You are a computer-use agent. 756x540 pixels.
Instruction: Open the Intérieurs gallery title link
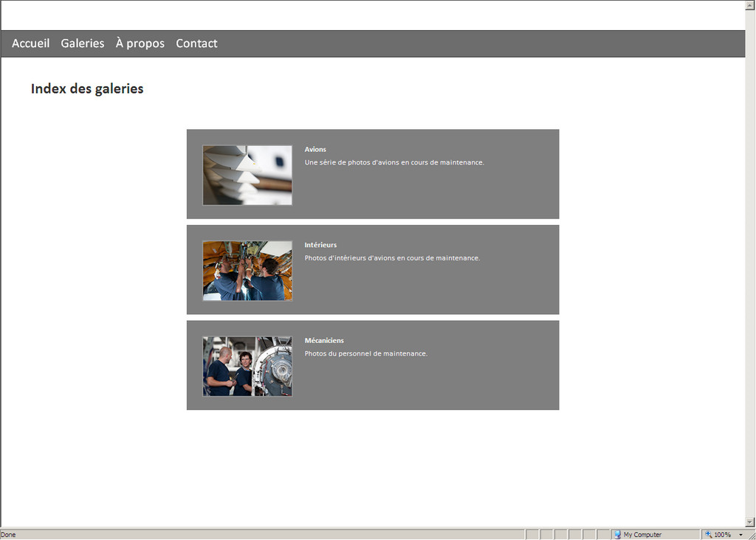click(x=320, y=245)
